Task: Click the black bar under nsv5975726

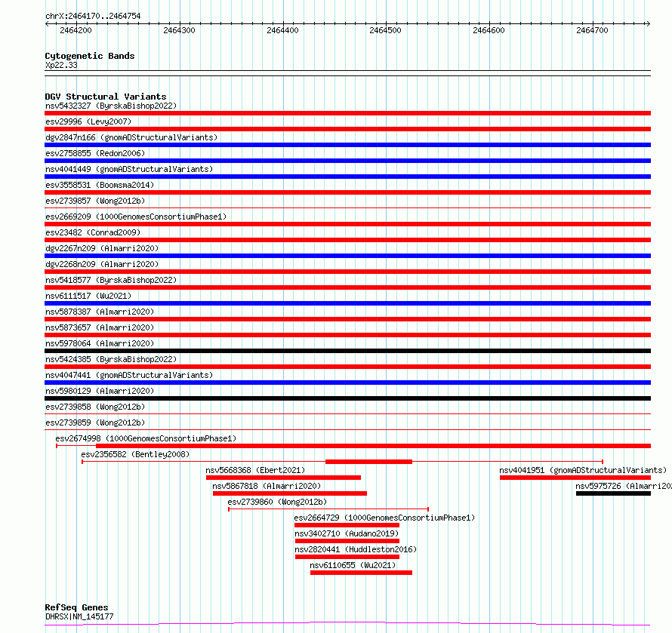Action: [x=613, y=493]
